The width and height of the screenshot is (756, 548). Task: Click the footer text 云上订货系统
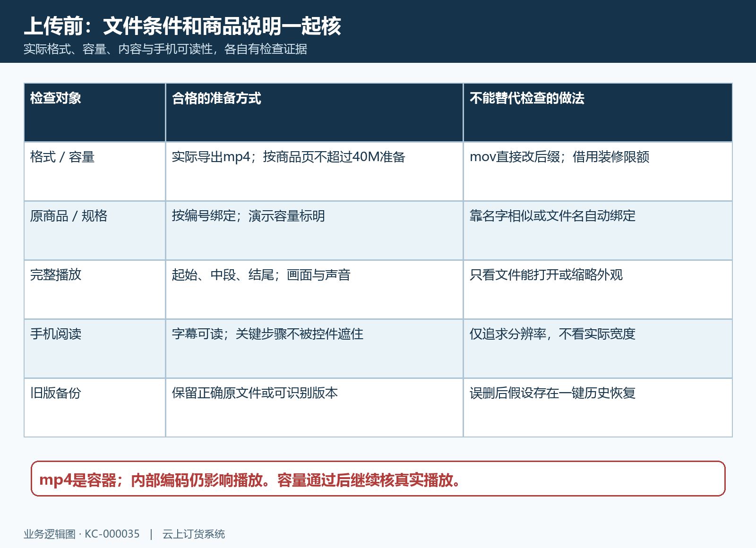click(x=194, y=534)
